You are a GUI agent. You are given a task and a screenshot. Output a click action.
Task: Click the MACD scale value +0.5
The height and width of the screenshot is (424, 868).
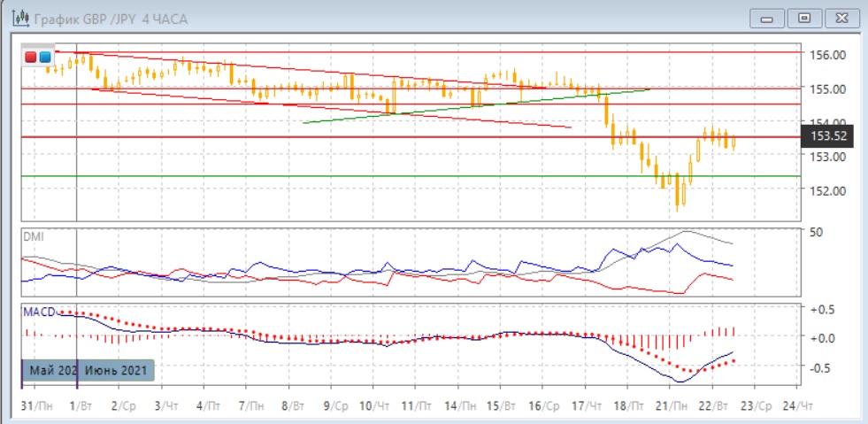(x=823, y=309)
